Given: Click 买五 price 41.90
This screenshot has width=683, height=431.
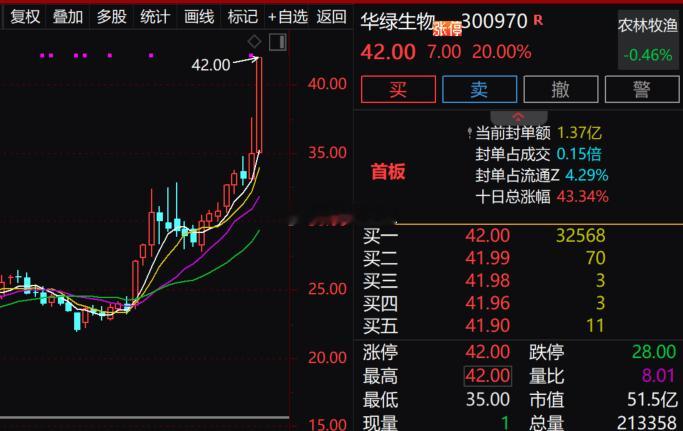Looking at the screenshot, I should (x=487, y=326).
